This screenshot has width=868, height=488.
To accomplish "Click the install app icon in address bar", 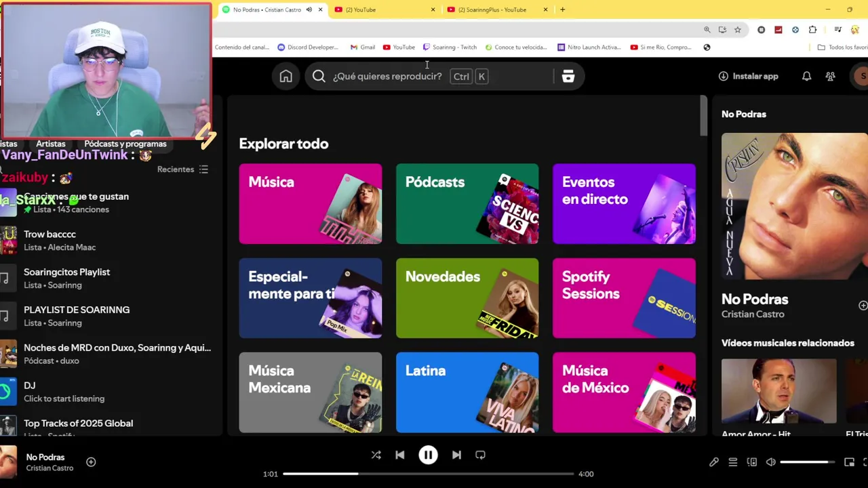I will 722,30.
